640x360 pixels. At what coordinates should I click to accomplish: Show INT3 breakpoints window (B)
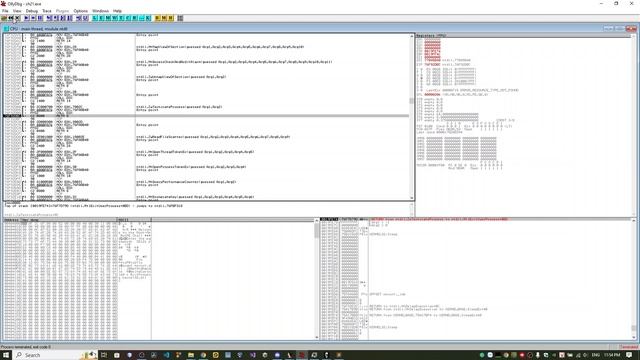[x=157, y=18]
